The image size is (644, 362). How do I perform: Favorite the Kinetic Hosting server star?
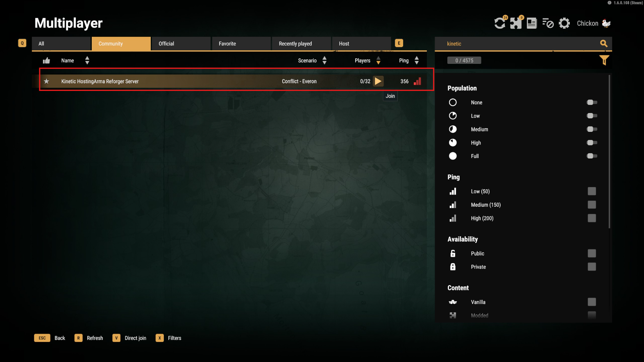pos(47,81)
